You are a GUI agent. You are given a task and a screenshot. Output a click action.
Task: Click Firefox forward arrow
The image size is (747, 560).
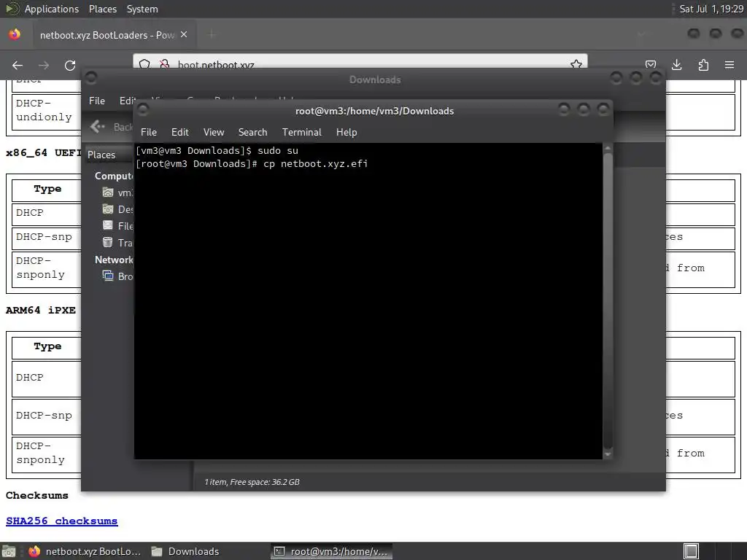[x=44, y=65]
